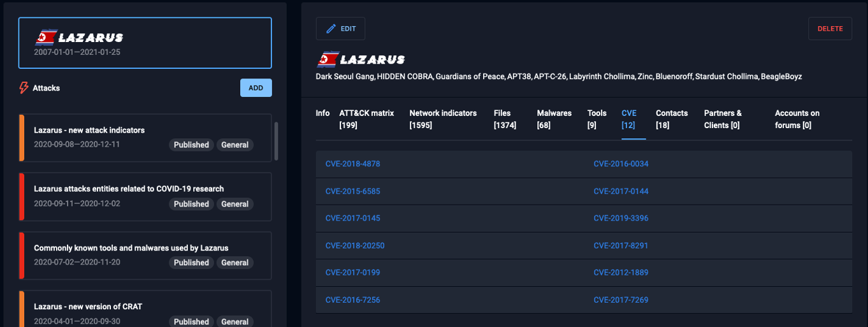The image size is (868, 327).
Task: Click the Lazarus aliases line starting 'Dark Seoul Gang'
Action: 558,76
